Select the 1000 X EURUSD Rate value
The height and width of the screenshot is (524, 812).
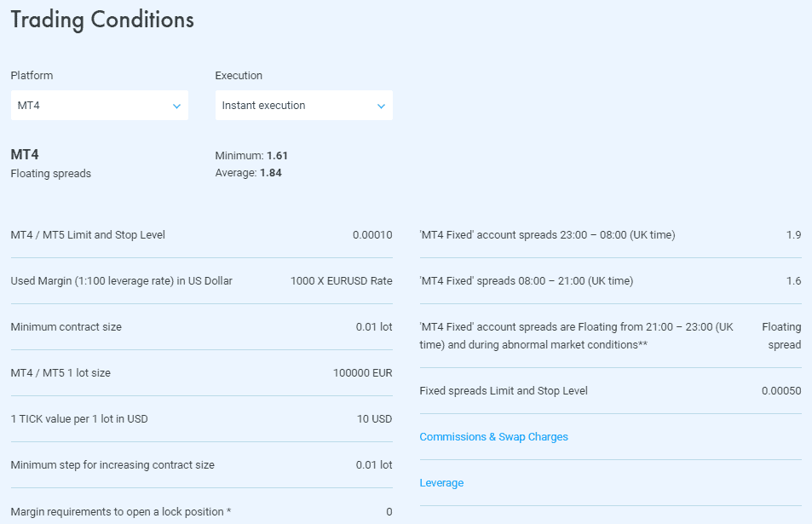coord(342,281)
